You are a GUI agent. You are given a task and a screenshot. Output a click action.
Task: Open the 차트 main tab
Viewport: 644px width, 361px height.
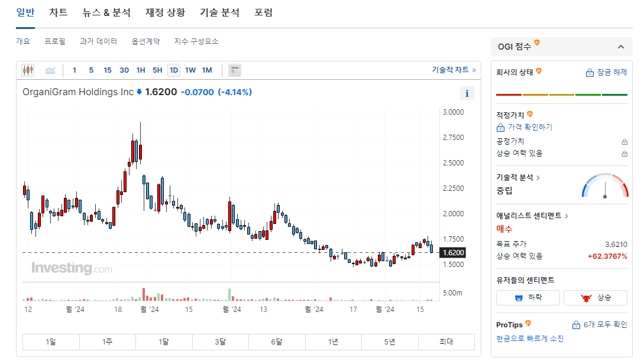click(x=59, y=12)
